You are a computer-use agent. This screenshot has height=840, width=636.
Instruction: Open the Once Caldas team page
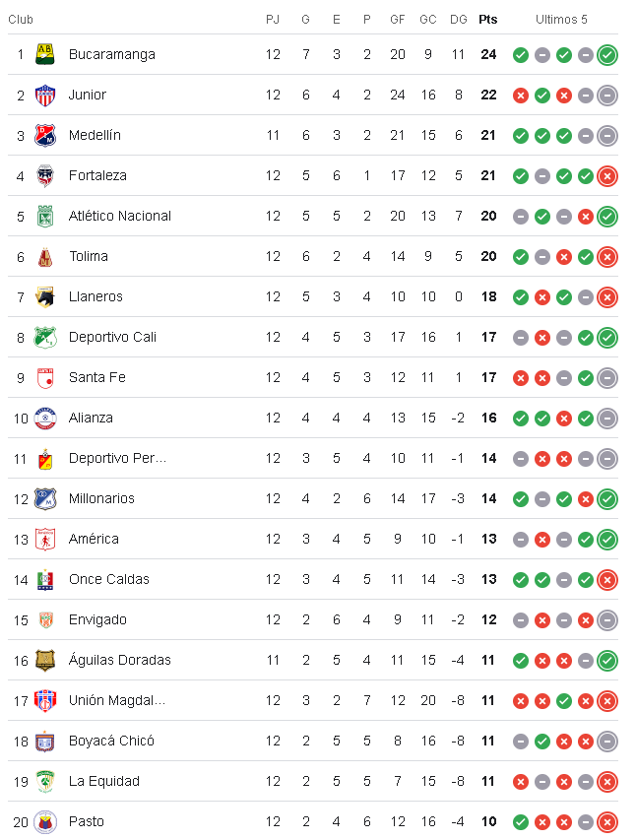pos(108,579)
